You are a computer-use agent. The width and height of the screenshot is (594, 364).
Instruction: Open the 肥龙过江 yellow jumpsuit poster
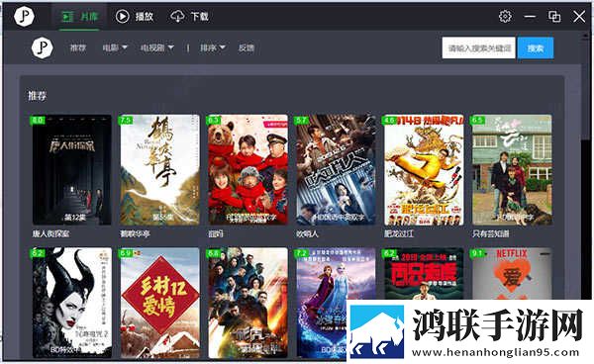pos(424,170)
